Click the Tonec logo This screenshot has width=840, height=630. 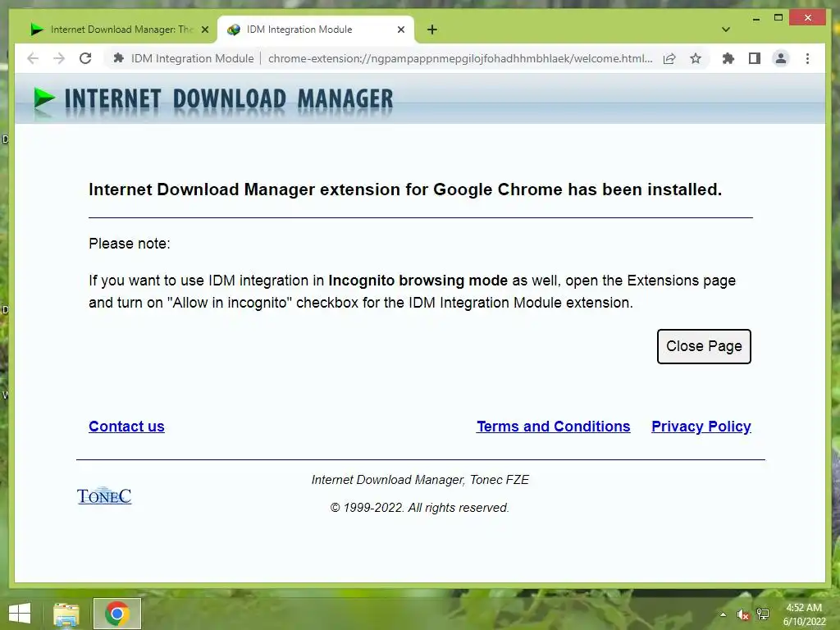pos(104,496)
